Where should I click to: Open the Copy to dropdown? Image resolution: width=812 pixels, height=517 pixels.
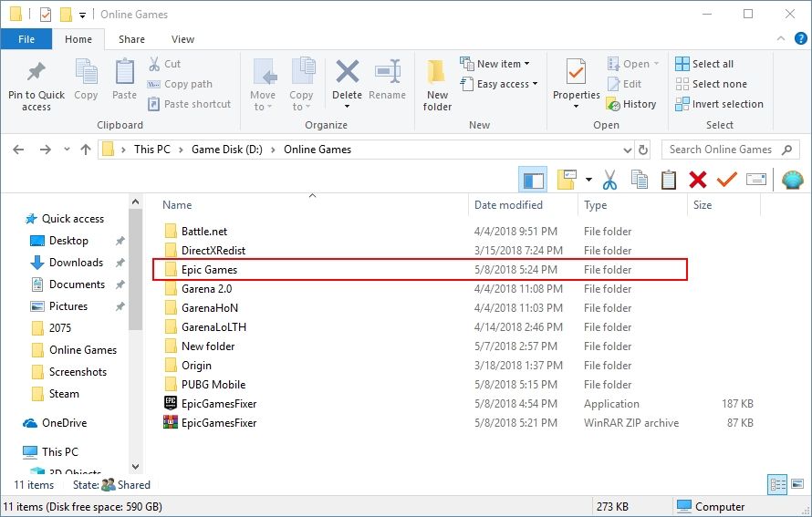[301, 85]
